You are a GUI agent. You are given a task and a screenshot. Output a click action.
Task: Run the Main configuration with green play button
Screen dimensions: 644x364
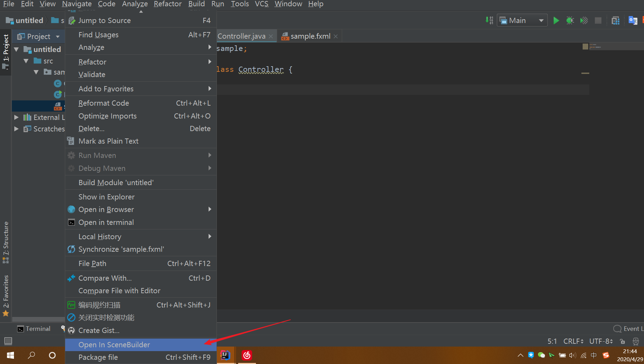tap(556, 21)
